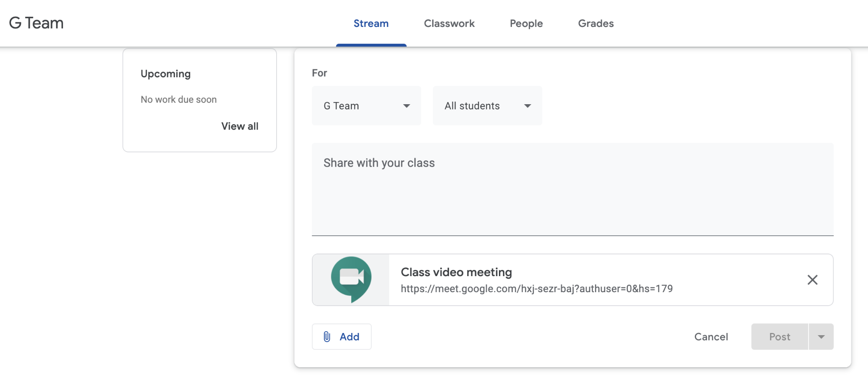Open the G Team class dropdown
The width and height of the screenshot is (868, 379).
click(x=366, y=105)
